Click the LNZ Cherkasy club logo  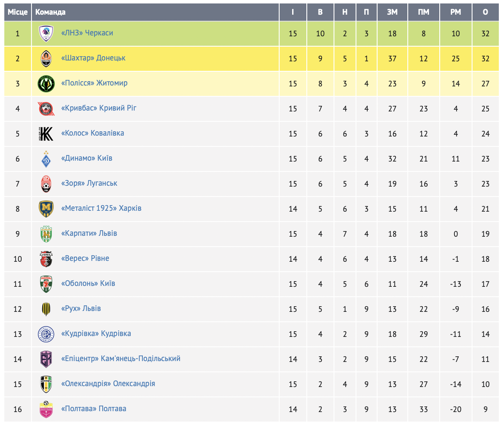46,33
